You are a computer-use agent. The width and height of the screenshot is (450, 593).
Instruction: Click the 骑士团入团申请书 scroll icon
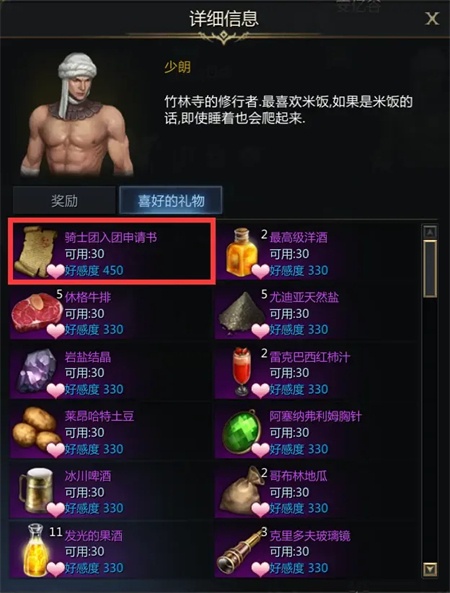tap(35, 251)
